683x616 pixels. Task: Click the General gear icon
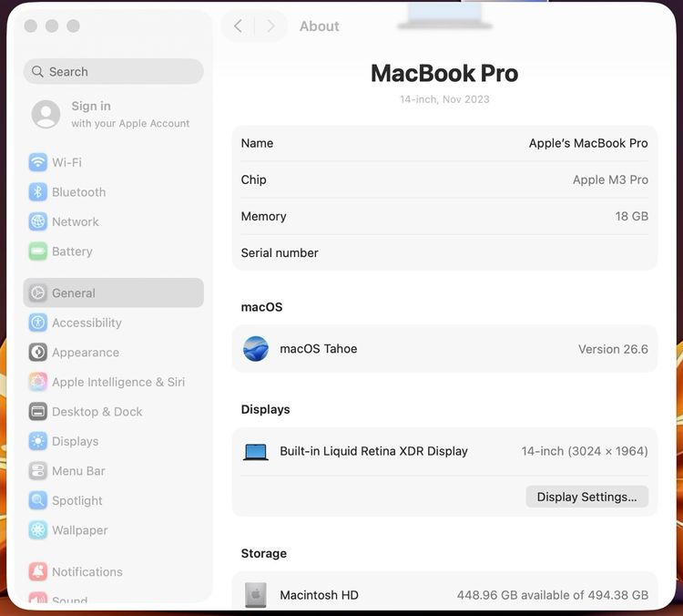38,293
